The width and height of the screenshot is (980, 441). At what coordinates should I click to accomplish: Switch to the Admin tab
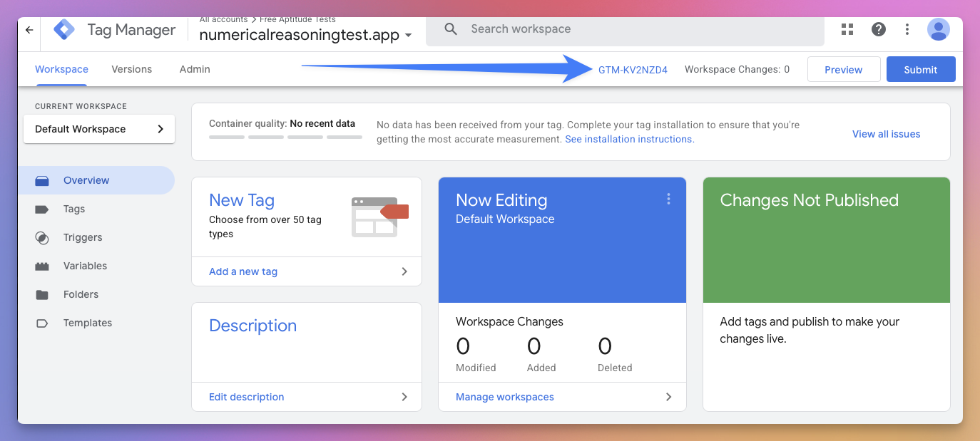coord(195,69)
